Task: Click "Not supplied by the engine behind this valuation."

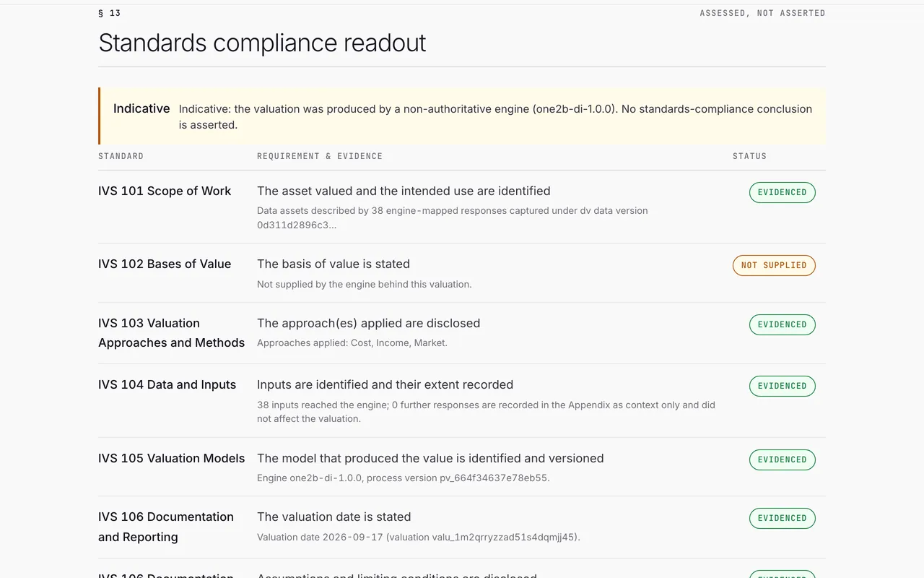Action: click(365, 284)
